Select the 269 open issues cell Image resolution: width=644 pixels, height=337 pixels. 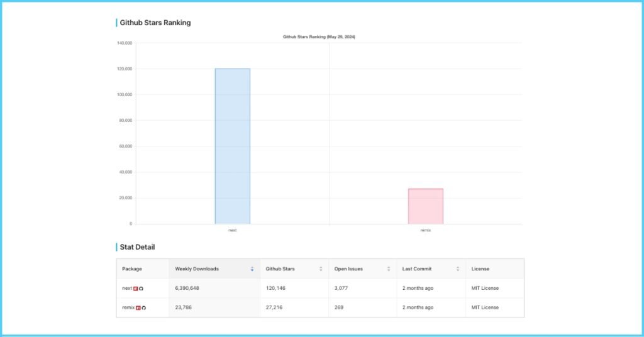pyautogui.click(x=363, y=307)
